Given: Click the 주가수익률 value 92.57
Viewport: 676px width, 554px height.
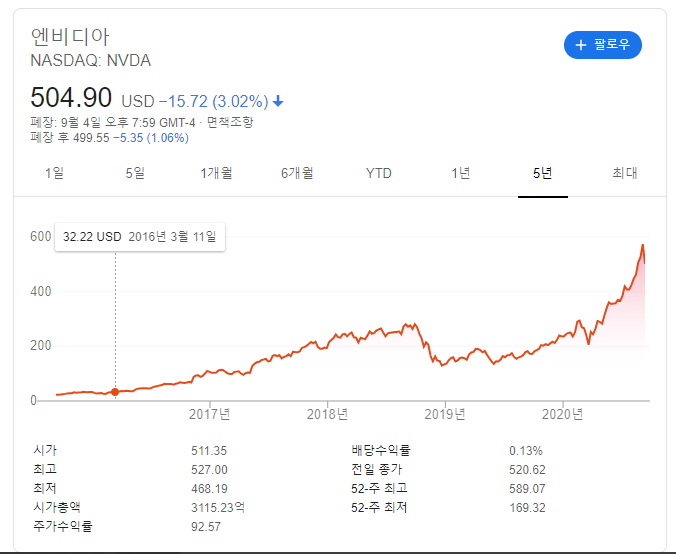Looking at the screenshot, I should point(206,527).
